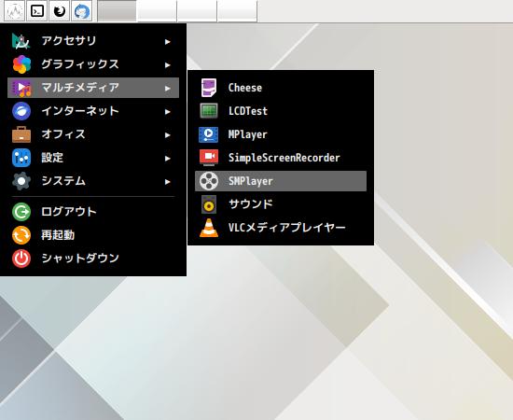Launch LCDTest from its green screen icon
This screenshot has width=513, height=420.
(x=209, y=111)
